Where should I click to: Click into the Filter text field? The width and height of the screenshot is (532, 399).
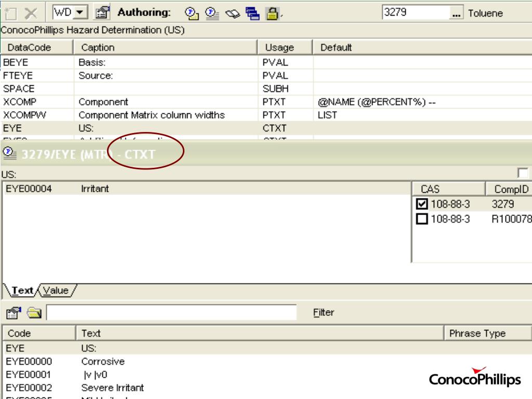[x=171, y=312]
